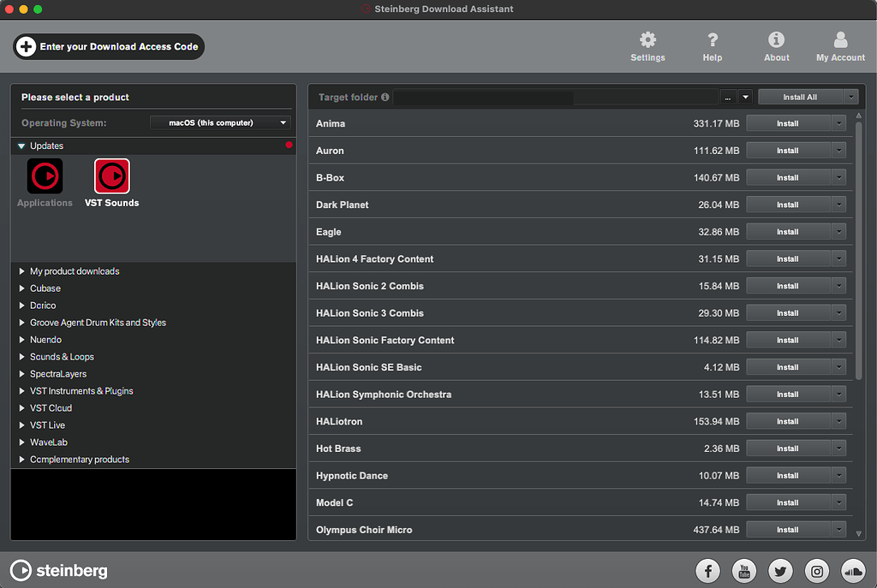Click the Facebook icon in the footer

tap(707, 571)
